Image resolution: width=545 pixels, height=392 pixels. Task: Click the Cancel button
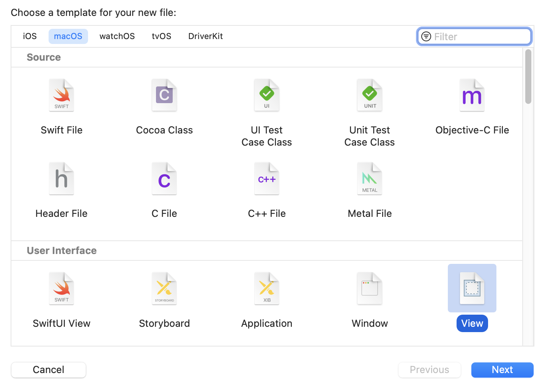tap(49, 370)
